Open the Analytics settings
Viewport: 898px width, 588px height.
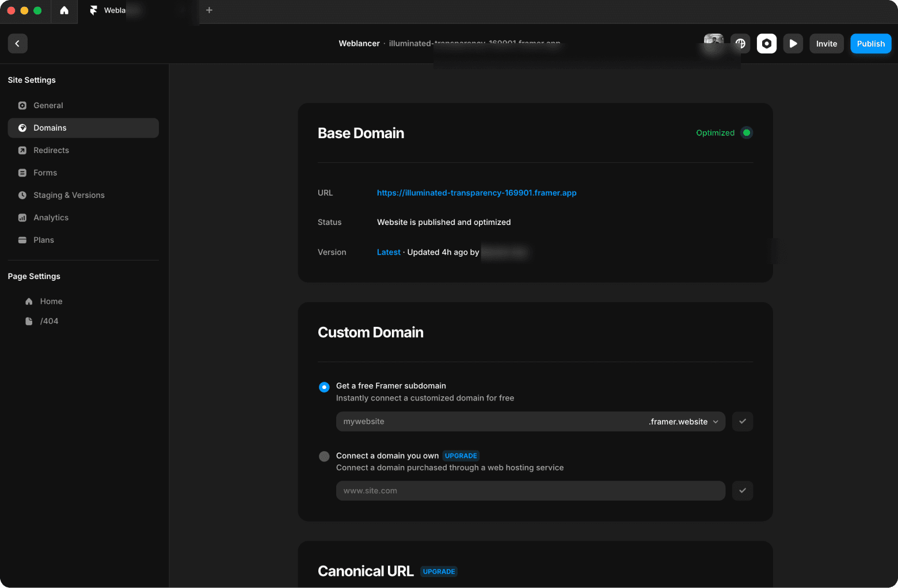83,218
